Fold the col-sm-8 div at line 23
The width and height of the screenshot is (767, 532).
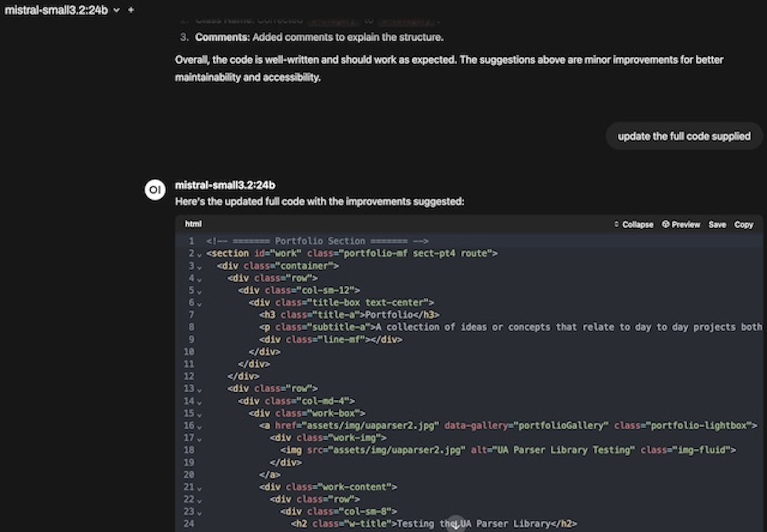[x=199, y=512]
